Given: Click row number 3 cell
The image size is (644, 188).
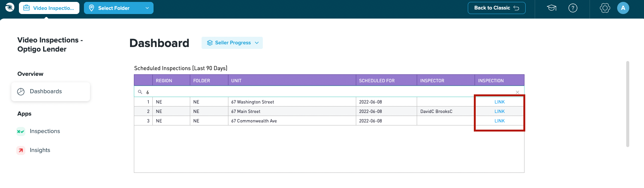Looking at the screenshot, I should pos(143,121).
